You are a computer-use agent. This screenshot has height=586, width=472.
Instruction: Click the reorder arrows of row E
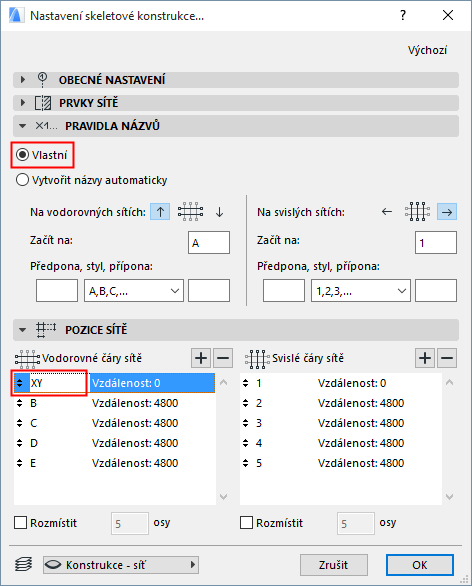pyautogui.click(x=20, y=463)
